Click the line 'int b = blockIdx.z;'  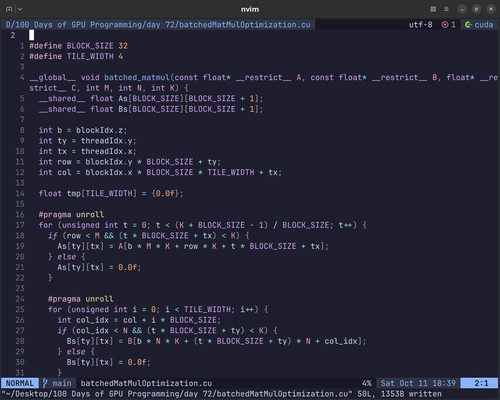(x=83, y=130)
